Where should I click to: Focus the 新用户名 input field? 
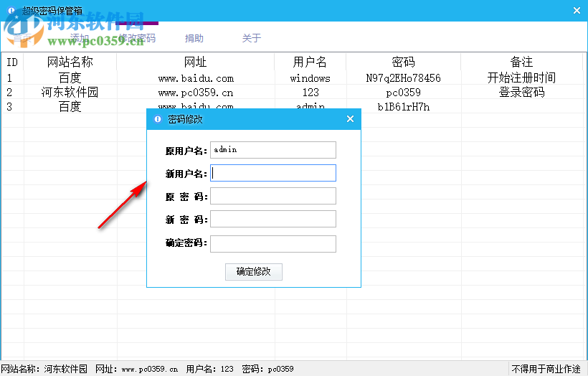click(273, 173)
